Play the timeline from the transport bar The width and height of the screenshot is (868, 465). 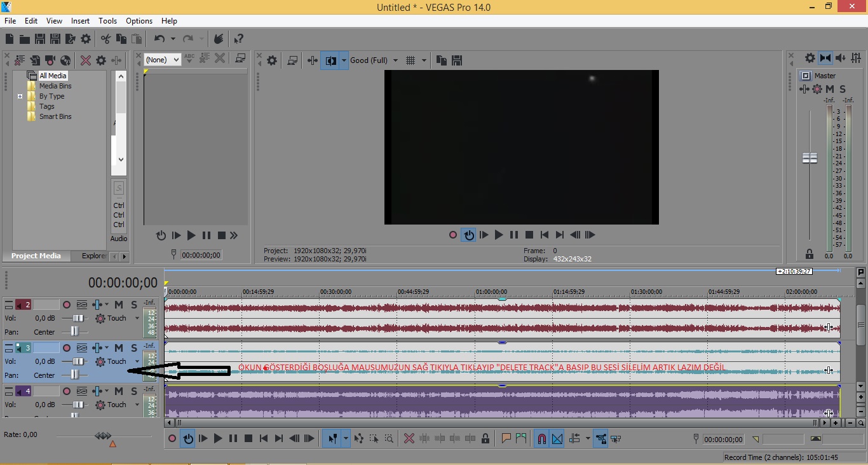218,438
